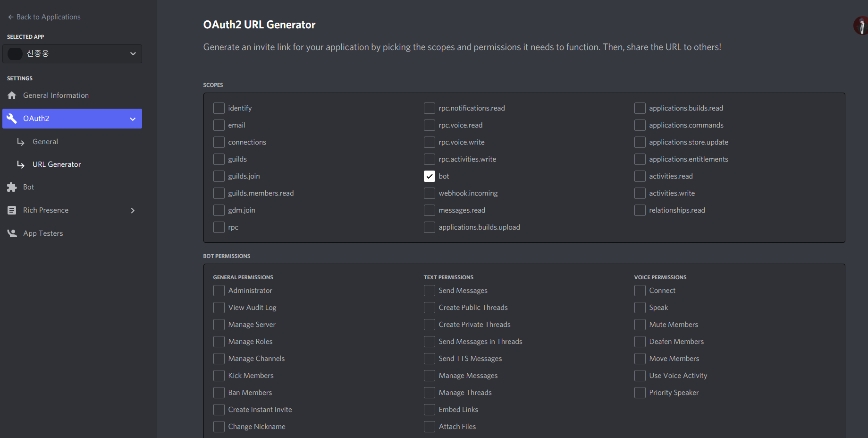Enable the Move Members permission

[640, 359]
